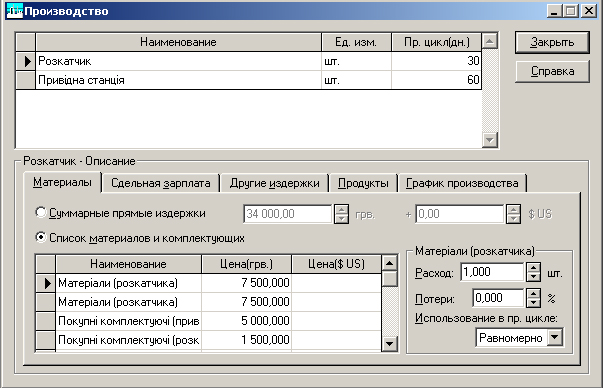Click down arrow of products list scrollbar

pyautogui.click(x=490, y=140)
